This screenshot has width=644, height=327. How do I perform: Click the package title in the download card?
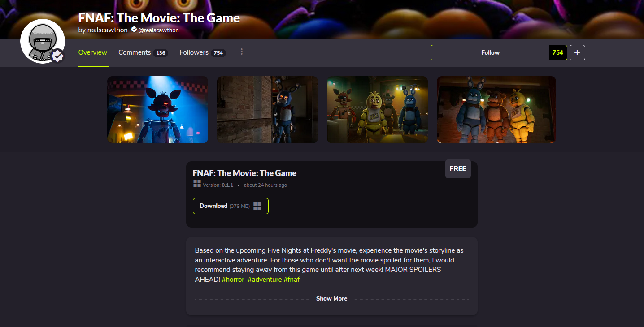(244, 173)
